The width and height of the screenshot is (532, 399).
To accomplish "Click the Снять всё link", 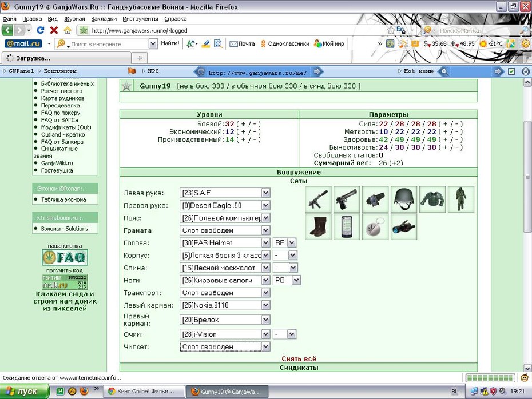I will (299, 358).
